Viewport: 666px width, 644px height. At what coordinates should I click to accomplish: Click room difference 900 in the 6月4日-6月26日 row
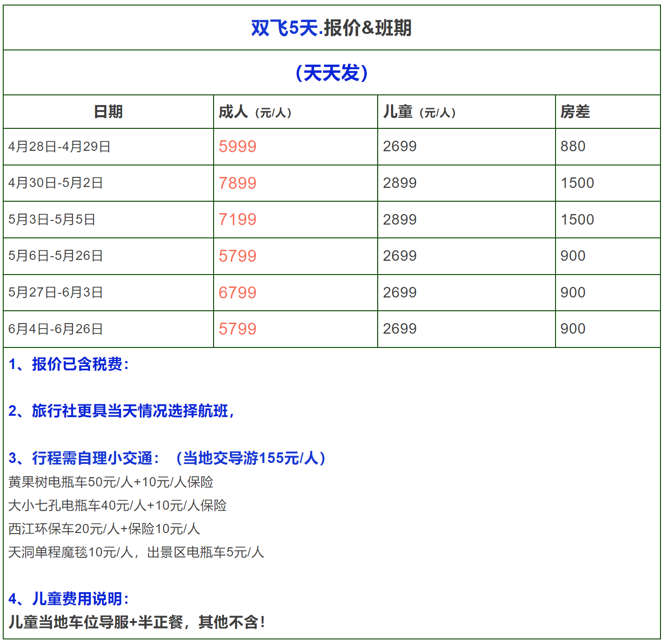click(573, 329)
